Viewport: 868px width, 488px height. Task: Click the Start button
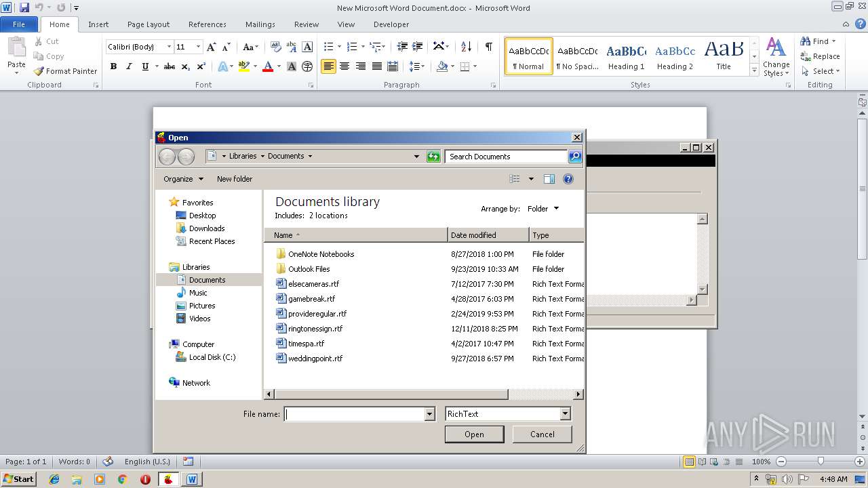[19, 479]
